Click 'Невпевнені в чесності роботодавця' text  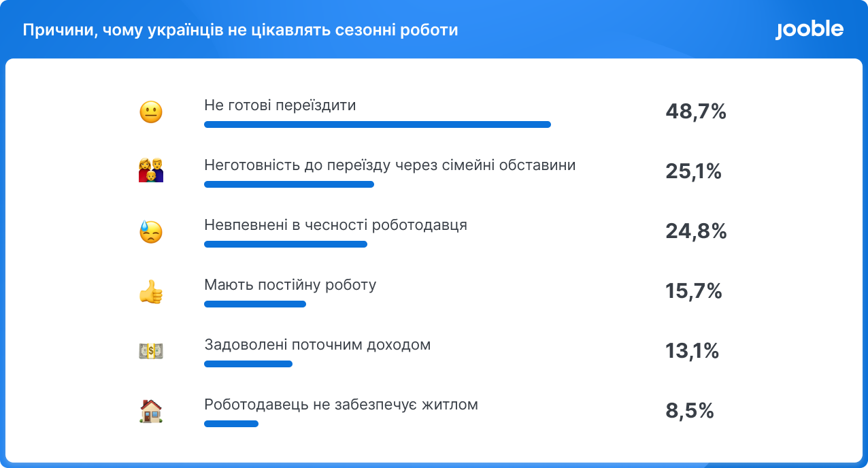(x=335, y=225)
